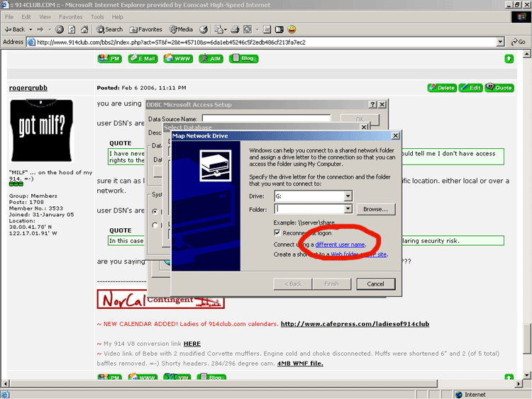Stop page loading with the Stop icon

[x=60, y=30]
